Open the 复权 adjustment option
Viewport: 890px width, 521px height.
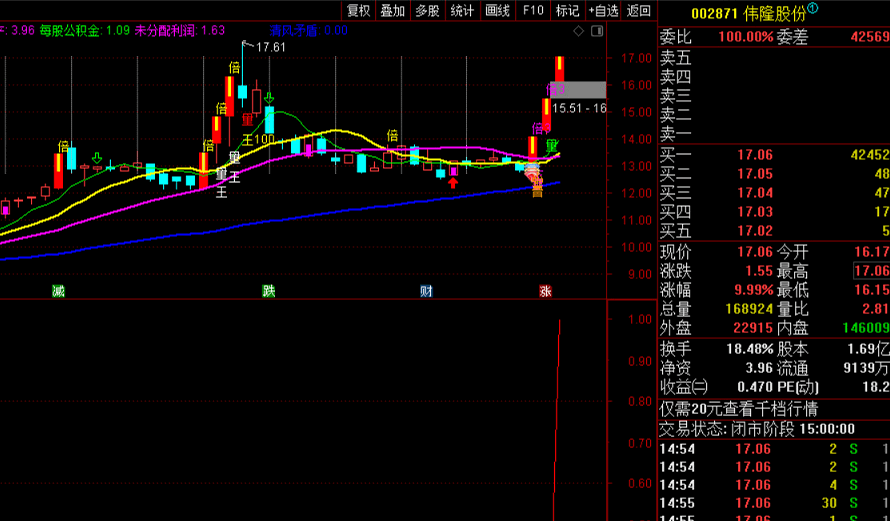(x=359, y=10)
